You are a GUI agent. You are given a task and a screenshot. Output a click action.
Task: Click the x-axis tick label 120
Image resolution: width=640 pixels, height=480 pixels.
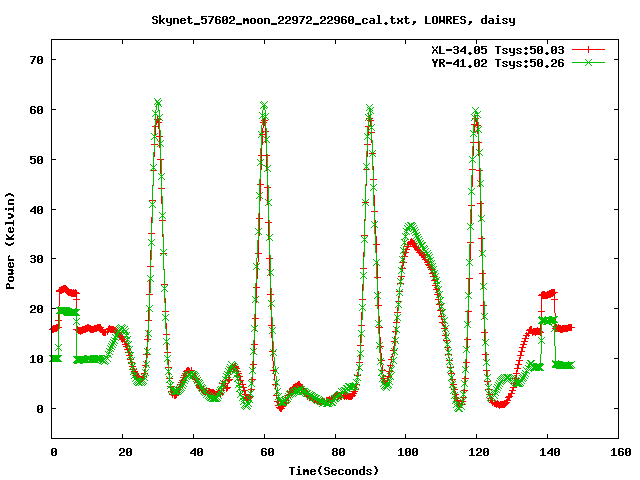pos(479,452)
